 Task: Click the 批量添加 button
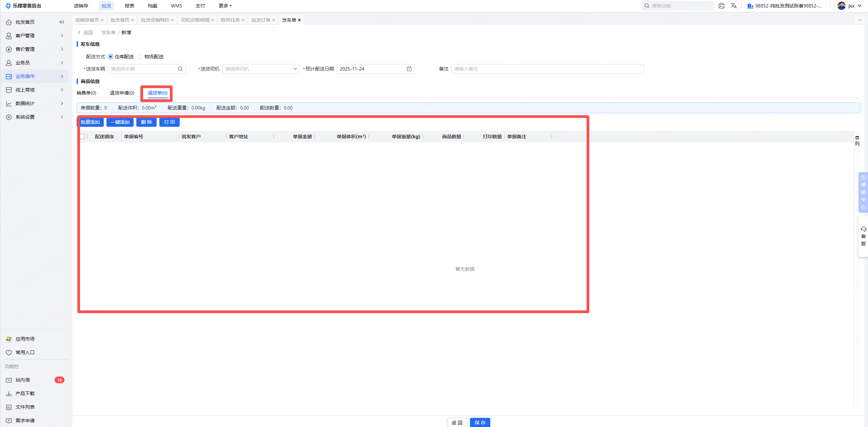point(90,122)
